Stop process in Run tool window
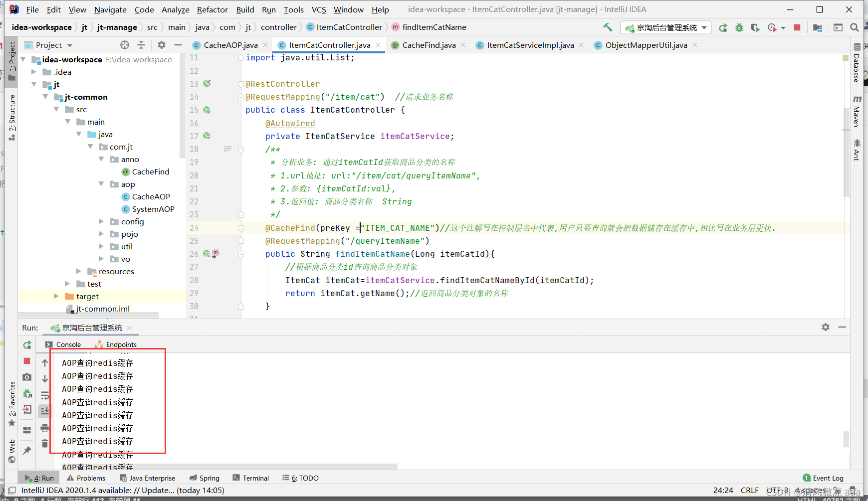Screen dimensions: 868x501 pos(27,361)
